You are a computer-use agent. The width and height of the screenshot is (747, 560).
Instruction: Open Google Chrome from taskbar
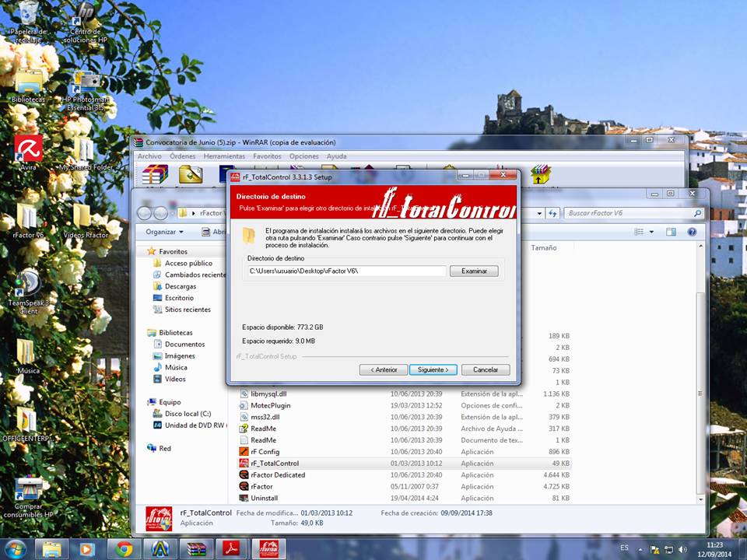point(124,549)
